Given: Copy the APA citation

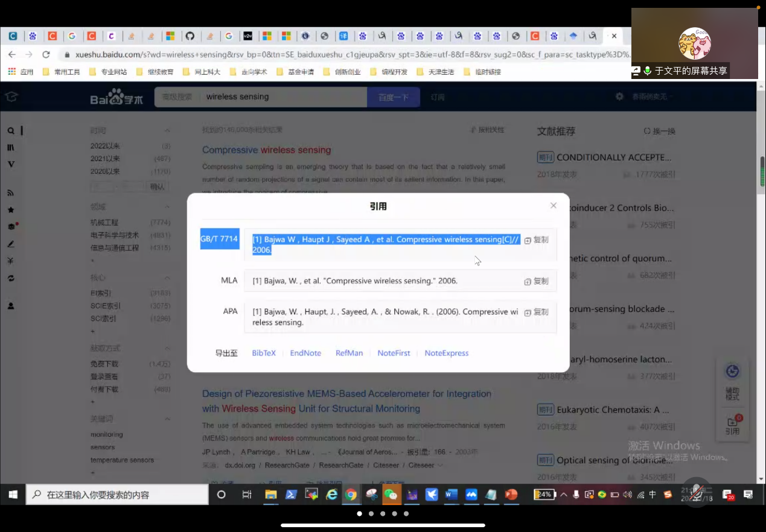Looking at the screenshot, I should pyautogui.click(x=536, y=312).
